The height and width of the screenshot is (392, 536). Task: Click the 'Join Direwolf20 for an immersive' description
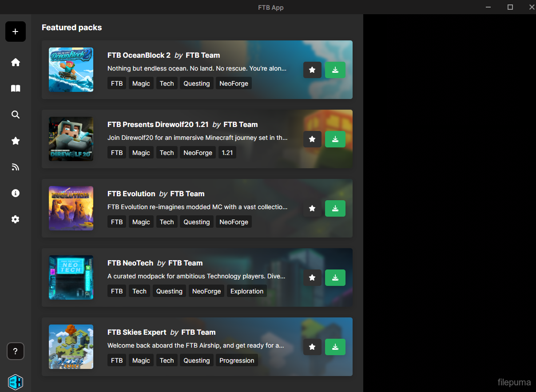click(198, 138)
